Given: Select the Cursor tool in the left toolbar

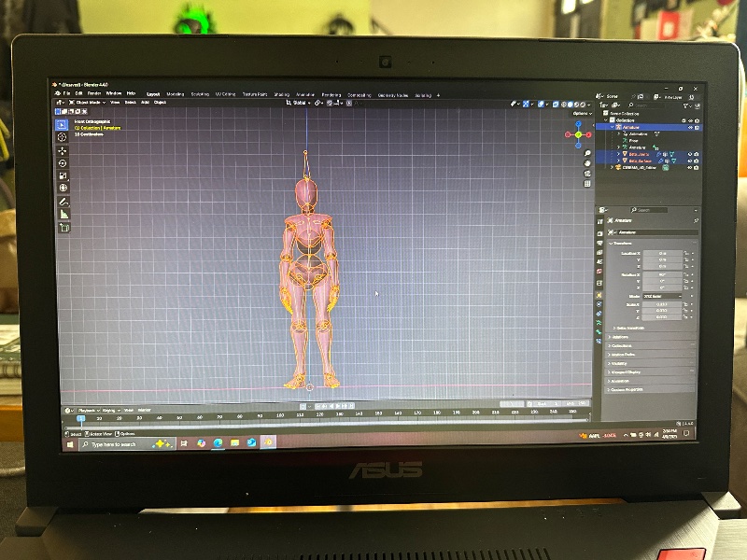Looking at the screenshot, I should click(x=63, y=137).
